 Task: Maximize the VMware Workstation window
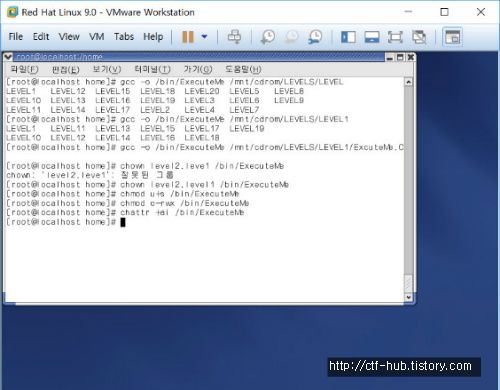[444, 12]
